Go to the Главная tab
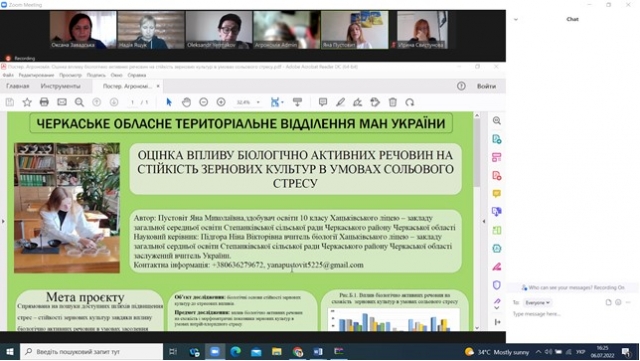 [18, 86]
